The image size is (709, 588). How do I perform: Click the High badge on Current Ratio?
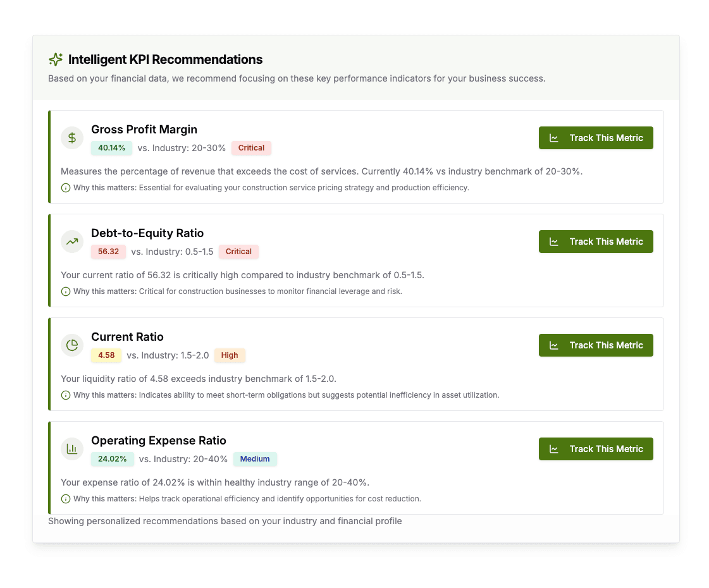(x=230, y=355)
